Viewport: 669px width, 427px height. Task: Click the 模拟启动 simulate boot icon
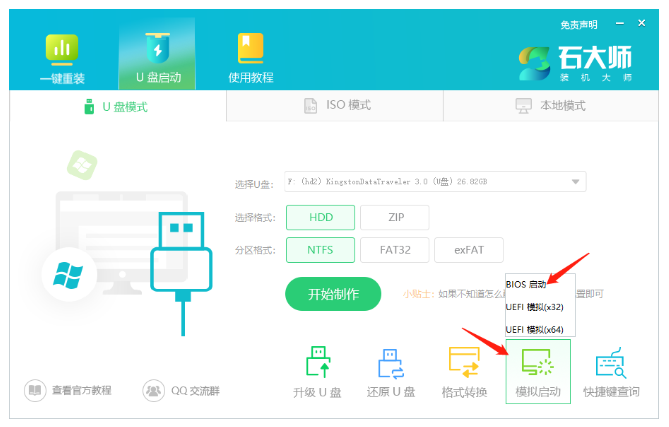(538, 370)
